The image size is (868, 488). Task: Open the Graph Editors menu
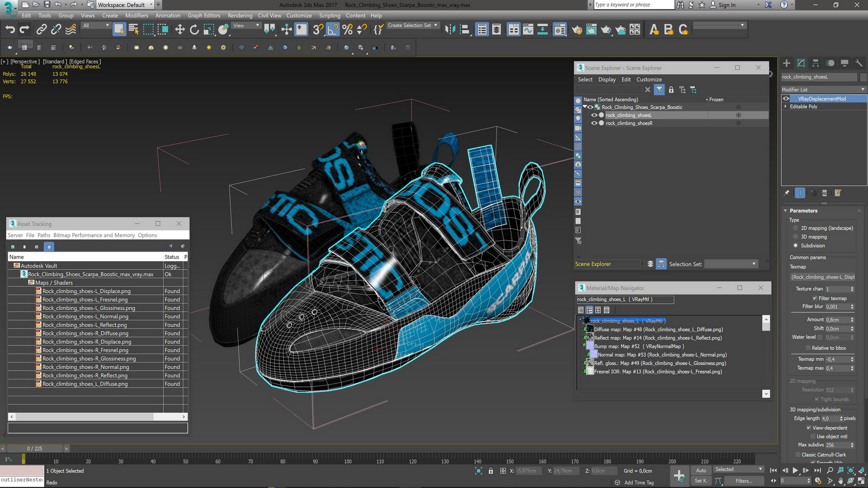tap(204, 15)
